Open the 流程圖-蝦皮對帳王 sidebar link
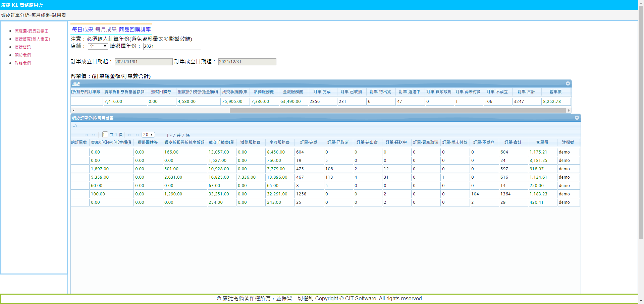The height and width of the screenshot is (304, 644). coord(32,31)
